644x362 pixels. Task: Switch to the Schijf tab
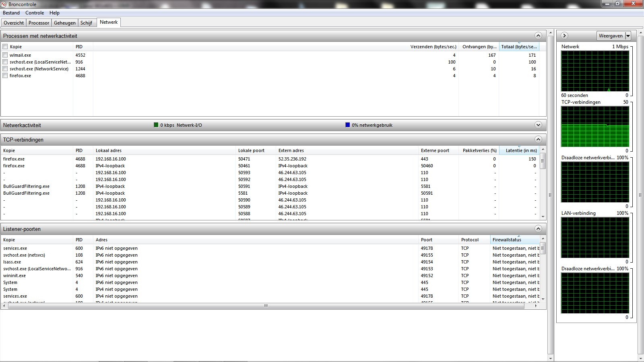coord(86,23)
